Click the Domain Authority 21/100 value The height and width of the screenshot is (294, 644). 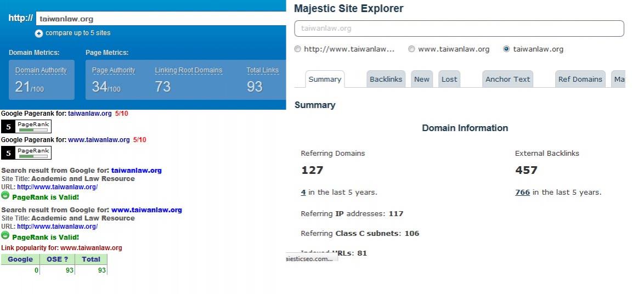pyautogui.click(x=29, y=87)
